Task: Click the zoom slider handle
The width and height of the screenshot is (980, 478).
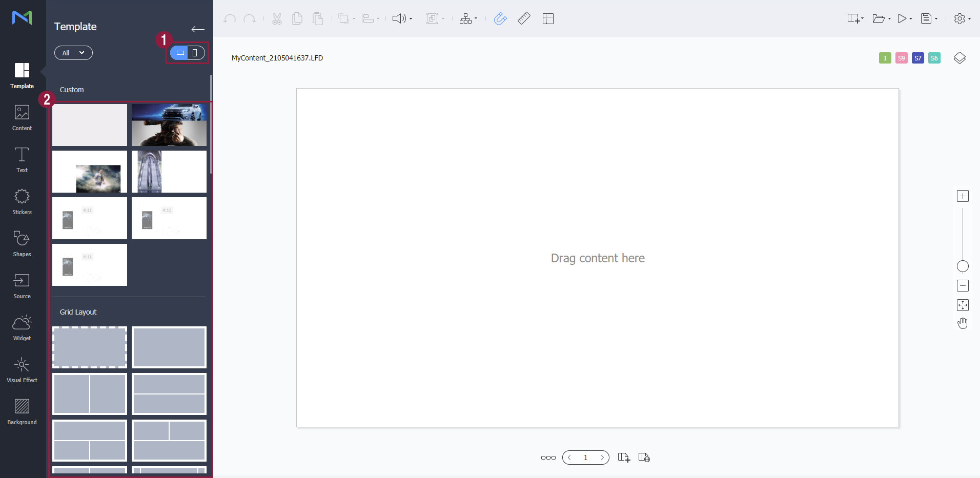Action: pyautogui.click(x=963, y=266)
